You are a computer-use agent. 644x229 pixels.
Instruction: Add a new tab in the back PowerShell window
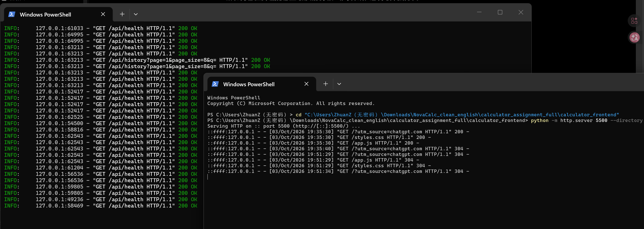click(x=122, y=14)
